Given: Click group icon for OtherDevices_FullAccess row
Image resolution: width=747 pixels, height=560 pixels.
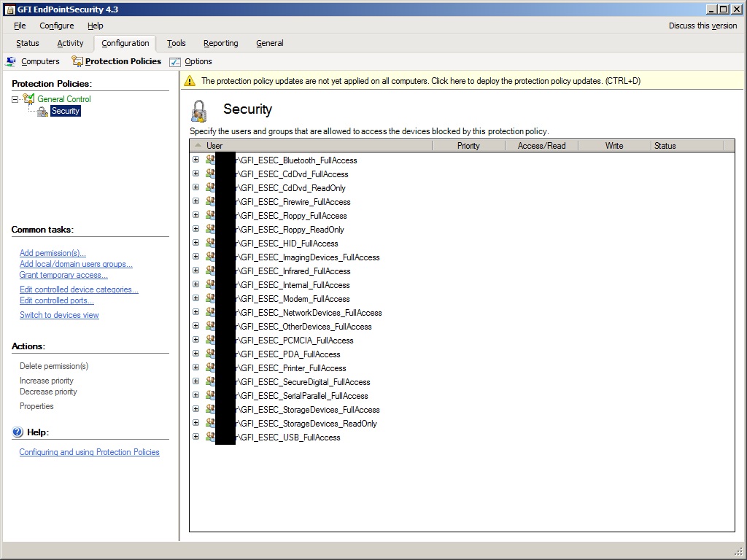Looking at the screenshot, I should 210,326.
